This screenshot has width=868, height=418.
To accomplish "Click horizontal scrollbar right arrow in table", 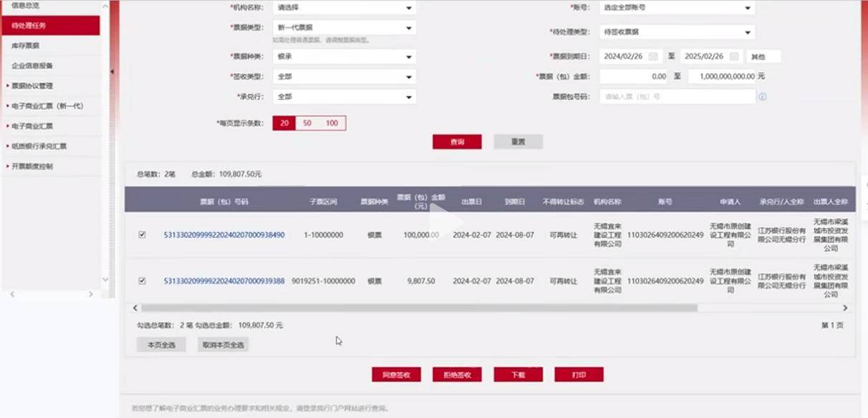I will tap(845, 308).
